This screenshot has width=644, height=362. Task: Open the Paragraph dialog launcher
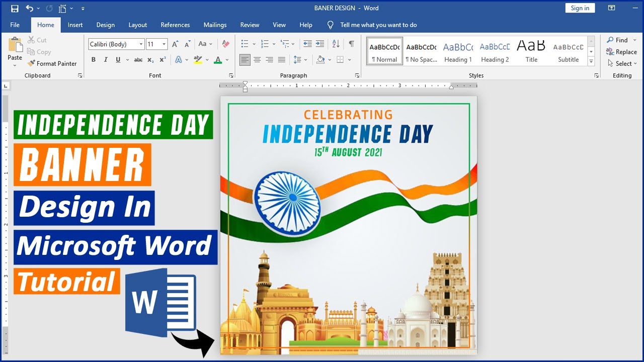tap(357, 75)
